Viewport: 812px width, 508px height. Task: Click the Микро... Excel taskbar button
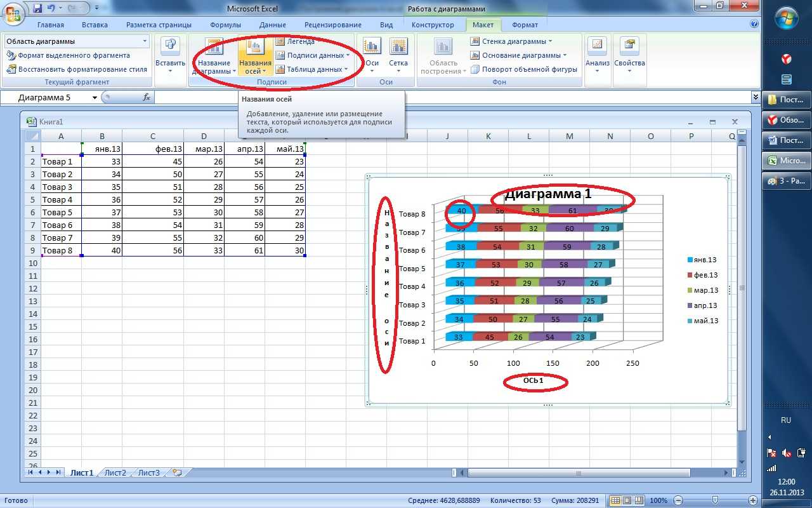tap(788, 161)
